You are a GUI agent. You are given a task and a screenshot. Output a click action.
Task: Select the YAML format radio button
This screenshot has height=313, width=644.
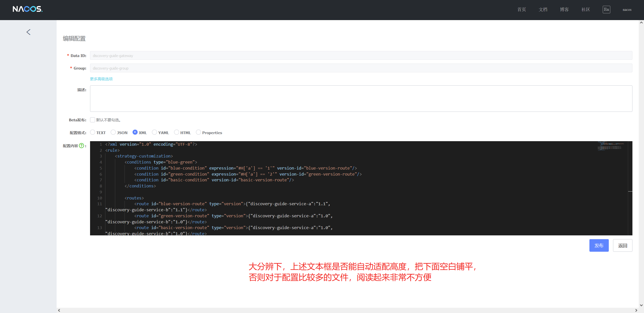pyautogui.click(x=154, y=132)
